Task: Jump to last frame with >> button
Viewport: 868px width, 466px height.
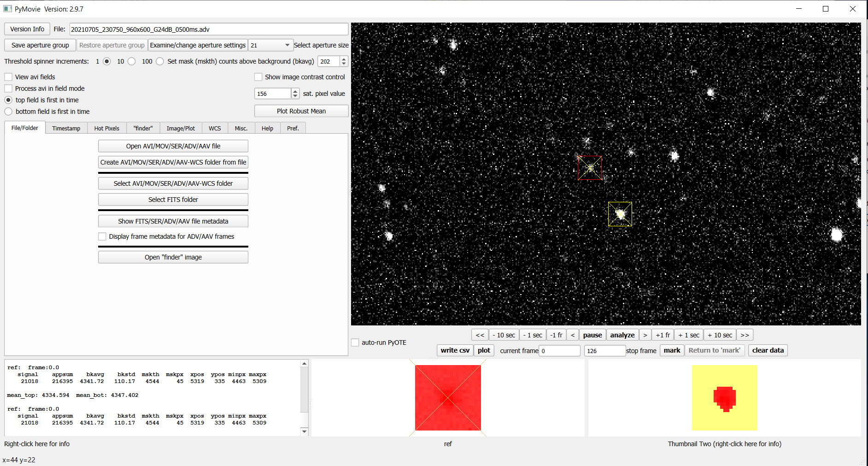Action: click(745, 335)
